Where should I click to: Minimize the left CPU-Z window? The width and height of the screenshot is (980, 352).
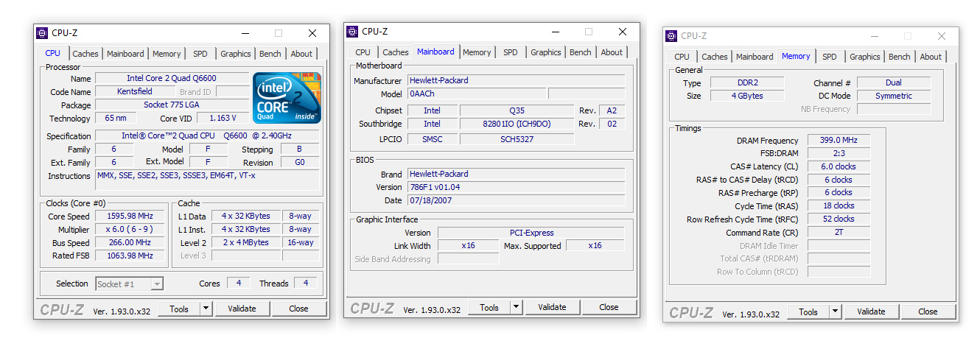[x=245, y=33]
